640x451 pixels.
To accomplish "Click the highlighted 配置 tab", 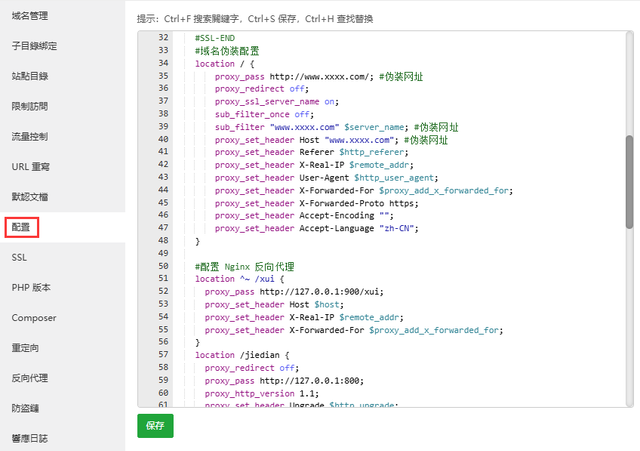I will tap(22, 227).
